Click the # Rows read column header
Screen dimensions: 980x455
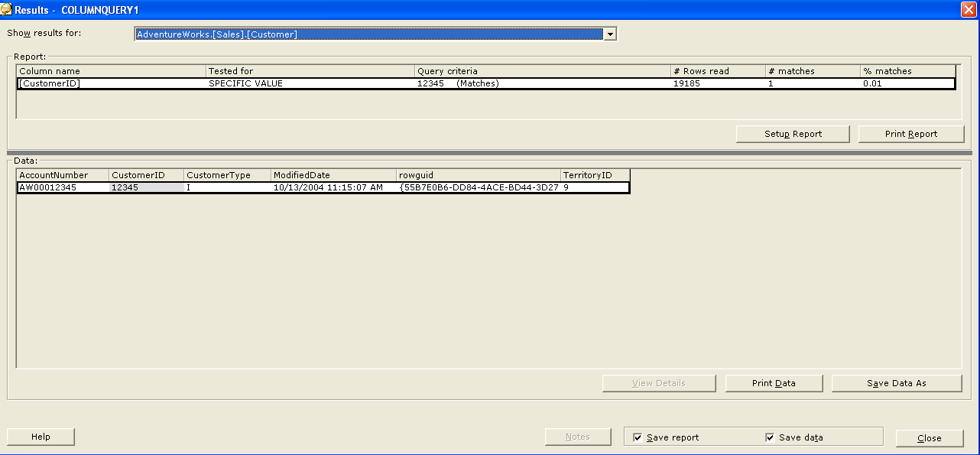tap(719, 71)
